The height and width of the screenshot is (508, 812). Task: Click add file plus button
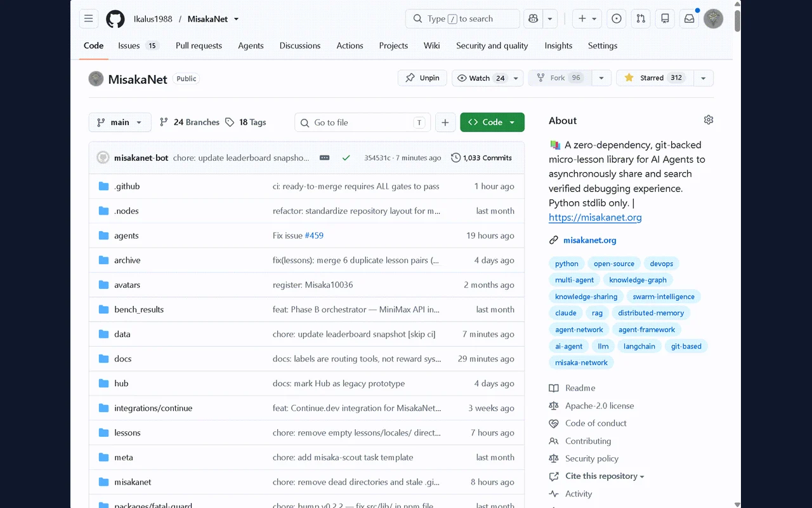[x=445, y=123]
